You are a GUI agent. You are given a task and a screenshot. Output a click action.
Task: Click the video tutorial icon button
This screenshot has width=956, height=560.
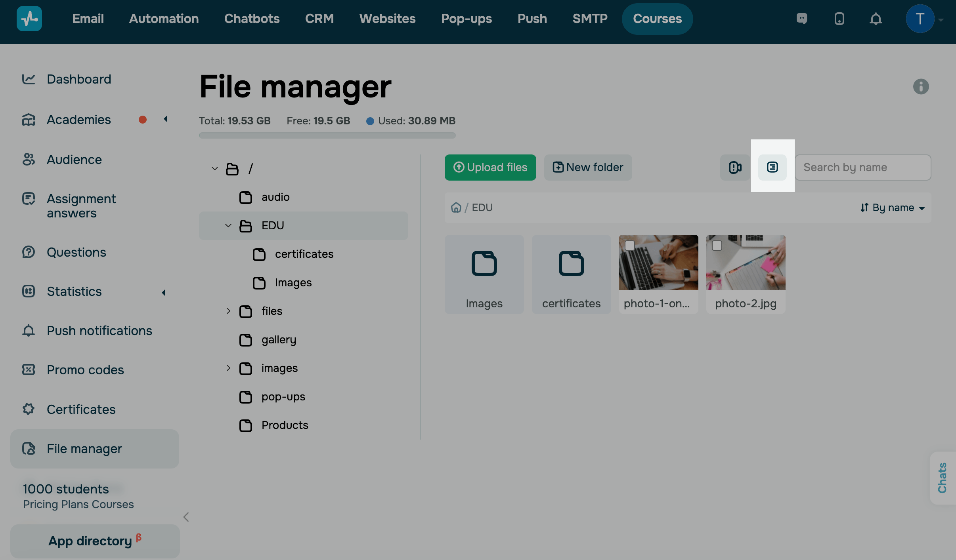735,167
